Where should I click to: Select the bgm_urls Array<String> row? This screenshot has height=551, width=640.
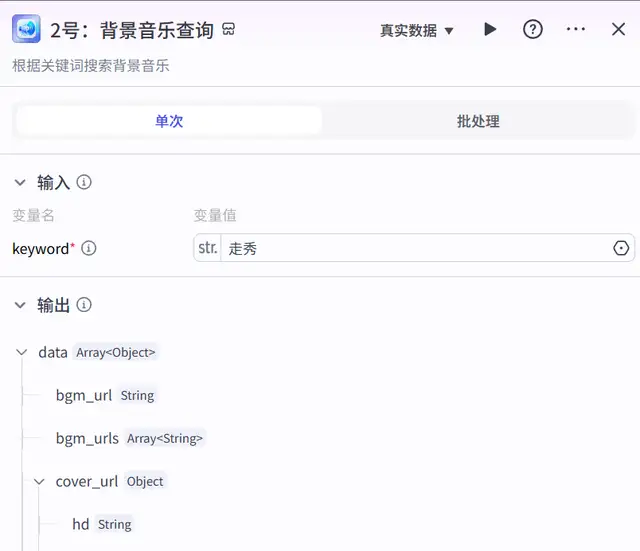tap(129, 438)
